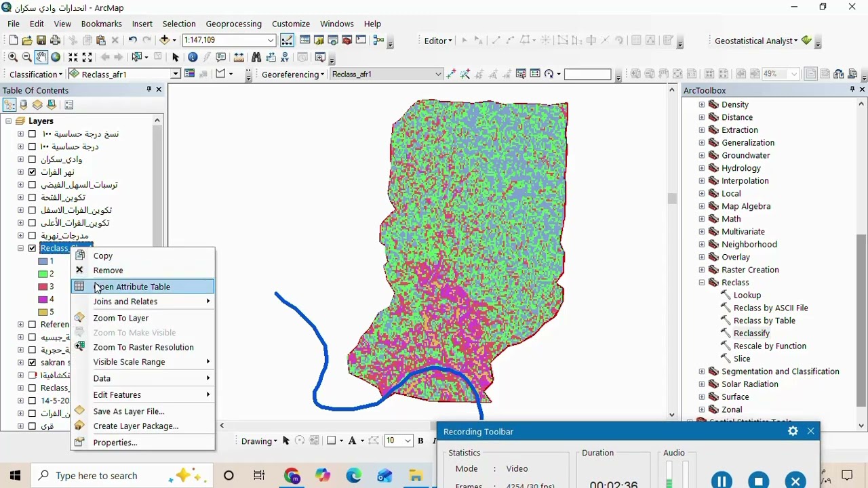Open the ModelBuilder icon
This screenshot has height=488, width=868.
pos(378,40)
